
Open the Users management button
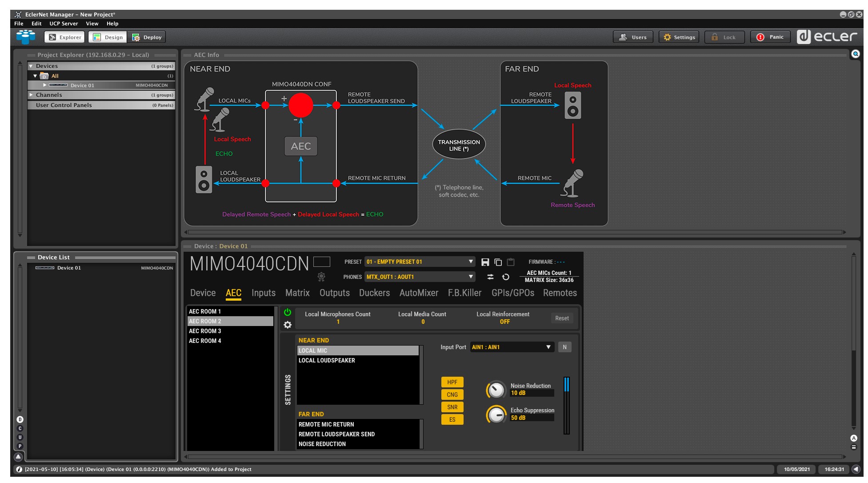point(633,37)
